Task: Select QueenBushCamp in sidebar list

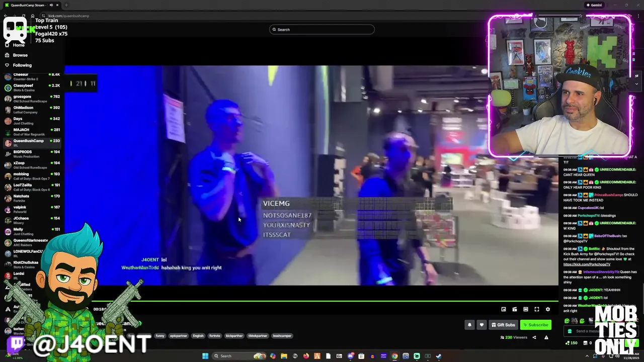Action: coord(32,143)
